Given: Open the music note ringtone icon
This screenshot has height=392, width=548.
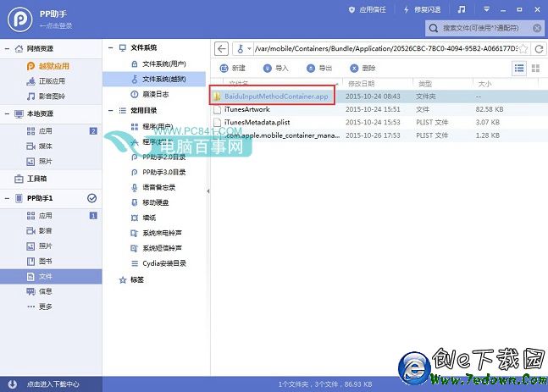Looking at the screenshot, I should click(x=462, y=9).
